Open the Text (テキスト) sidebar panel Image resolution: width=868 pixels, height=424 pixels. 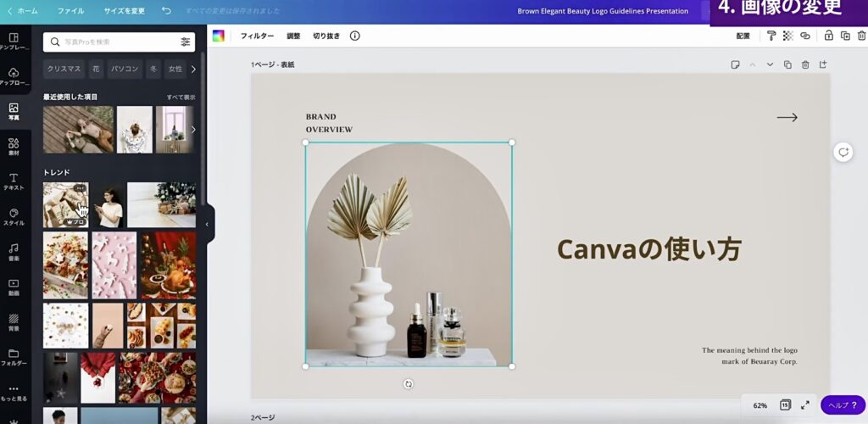click(x=14, y=181)
